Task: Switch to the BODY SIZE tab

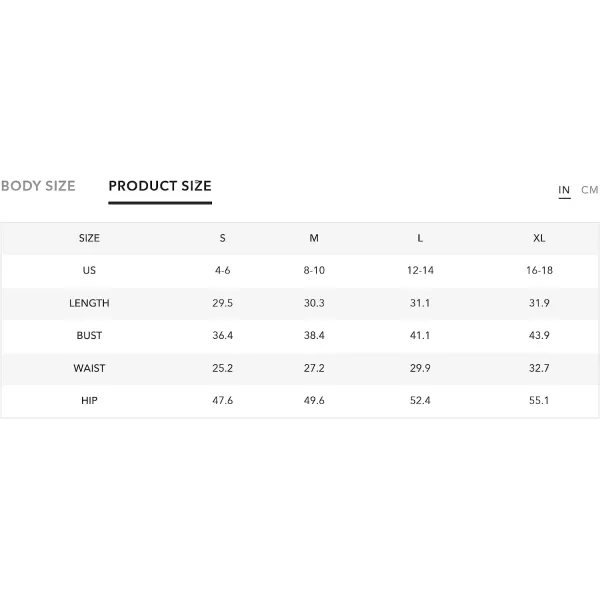Action: point(38,186)
